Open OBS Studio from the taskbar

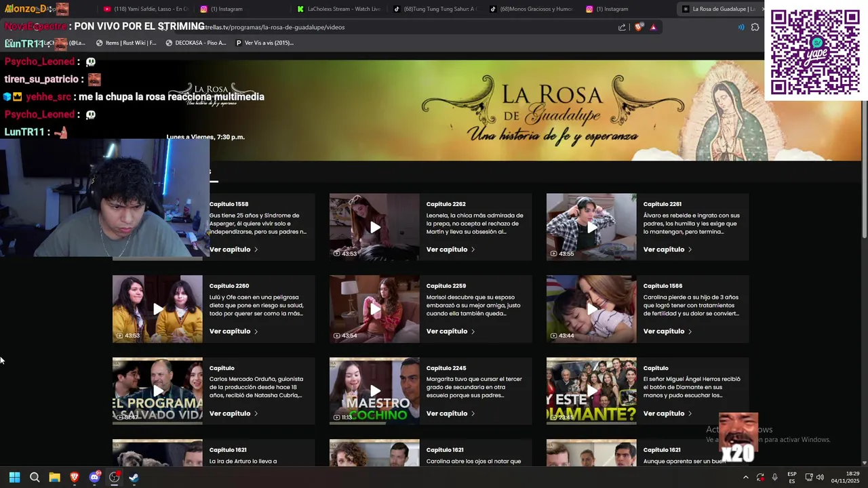pos(114,477)
